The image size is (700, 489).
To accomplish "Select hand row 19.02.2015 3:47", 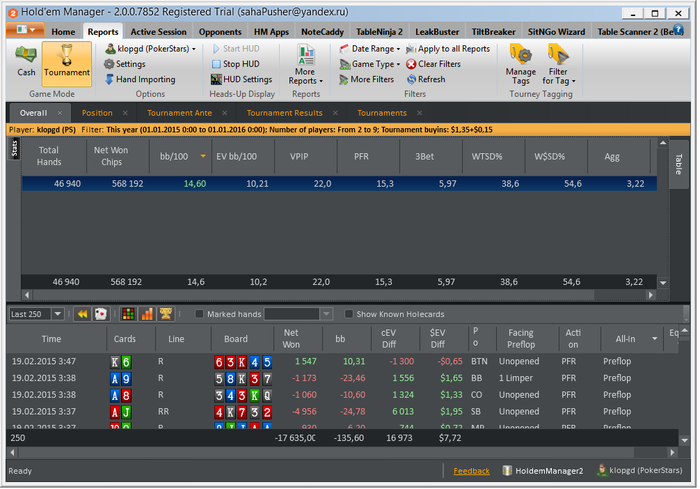I will click(x=343, y=361).
